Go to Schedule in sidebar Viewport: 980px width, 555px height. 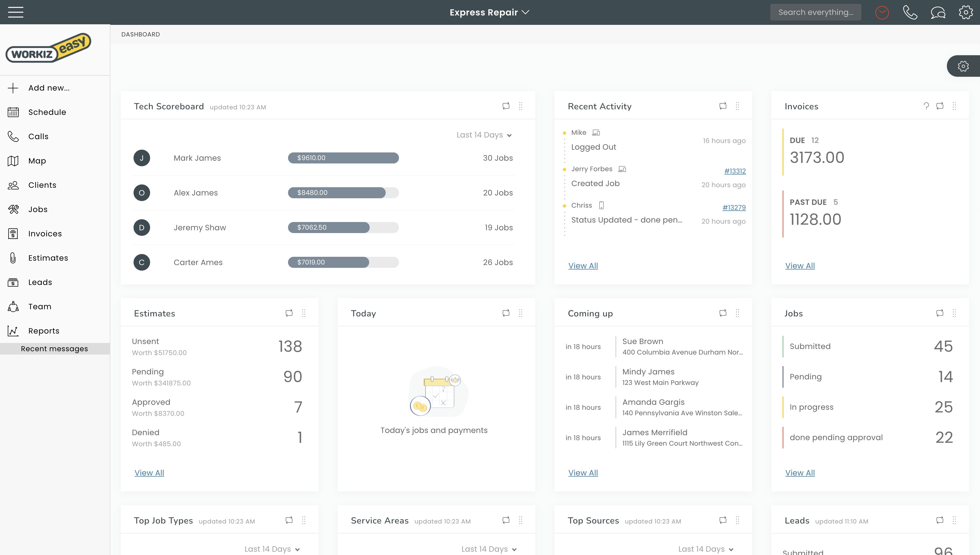[47, 112]
